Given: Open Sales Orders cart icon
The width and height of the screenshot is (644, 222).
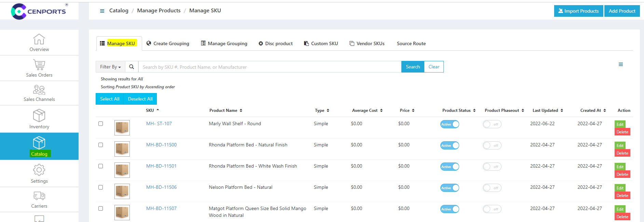Looking at the screenshot, I should pyautogui.click(x=39, y=65).
